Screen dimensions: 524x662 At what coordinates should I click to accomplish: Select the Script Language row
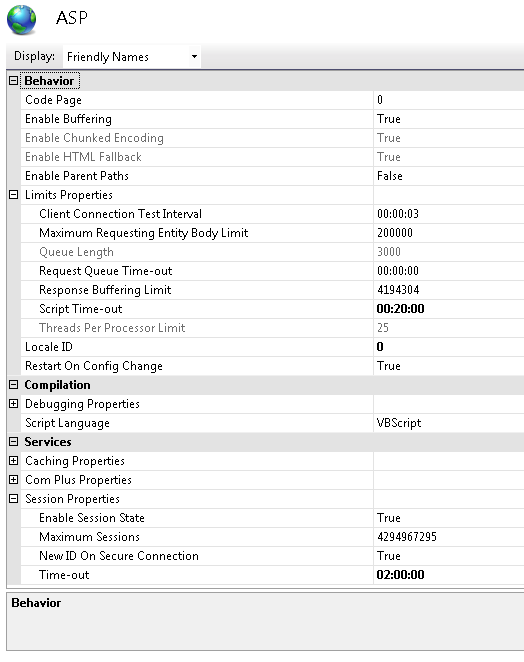tap(272, 423)
